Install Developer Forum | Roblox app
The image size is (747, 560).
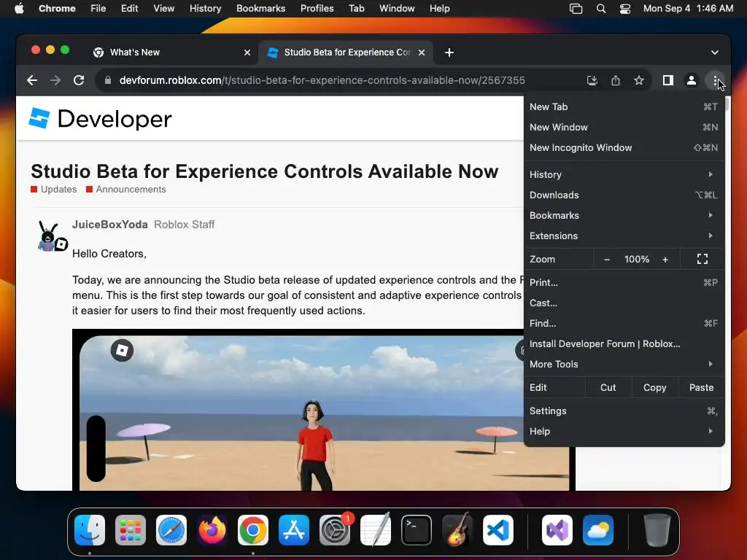(624, 344)
